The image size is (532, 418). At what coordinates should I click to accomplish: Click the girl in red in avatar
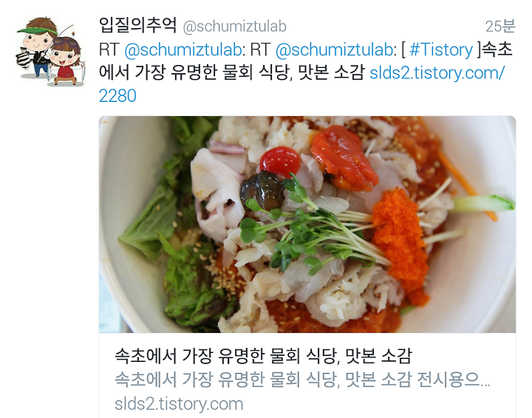coord(66,61)
